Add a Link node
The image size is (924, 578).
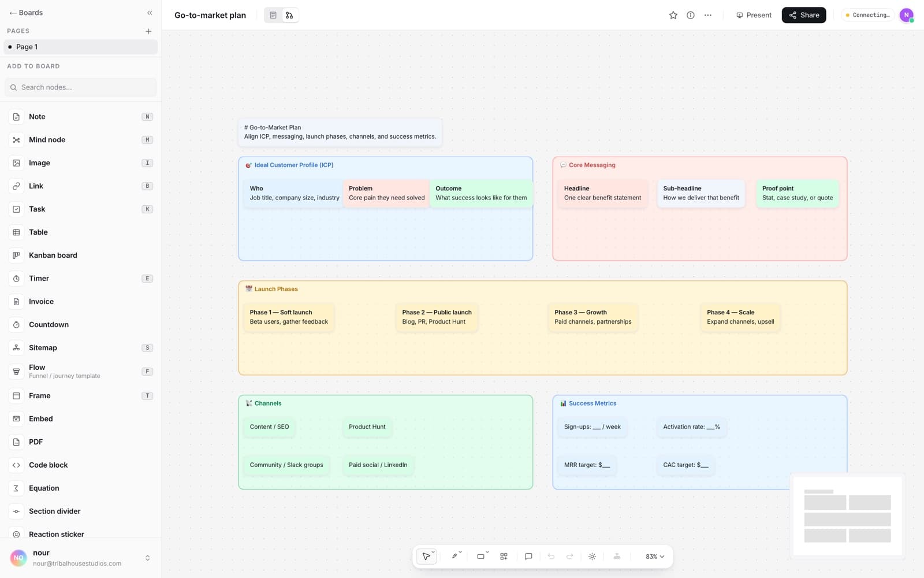pyautogui.click(x=80, y=186)
